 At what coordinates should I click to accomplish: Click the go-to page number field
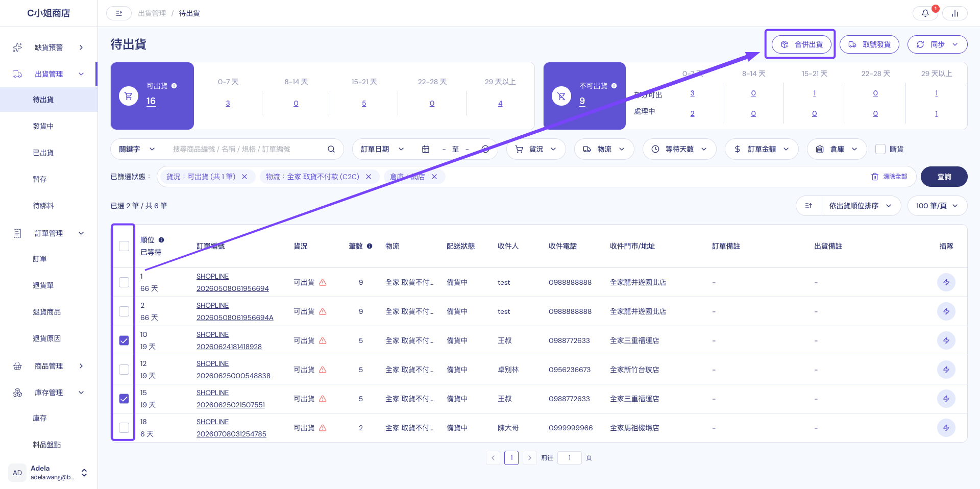tap(570, 458)
